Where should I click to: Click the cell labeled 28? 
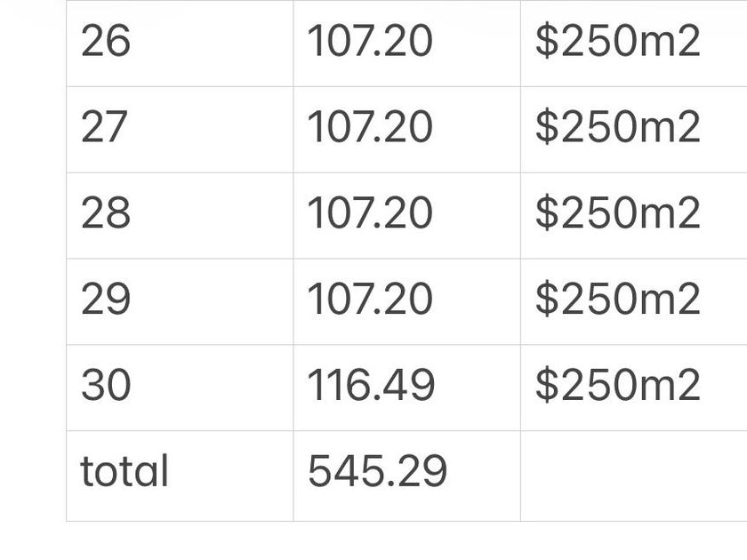[106, 213]
